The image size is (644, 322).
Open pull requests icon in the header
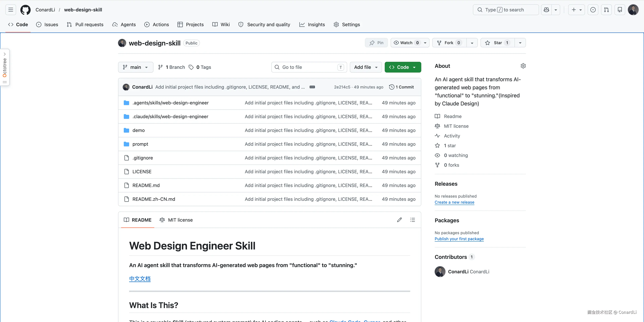tap(606, 10)
